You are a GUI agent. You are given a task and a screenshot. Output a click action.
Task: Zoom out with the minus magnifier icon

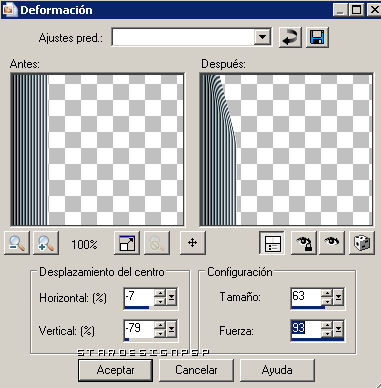pos(17,243)
